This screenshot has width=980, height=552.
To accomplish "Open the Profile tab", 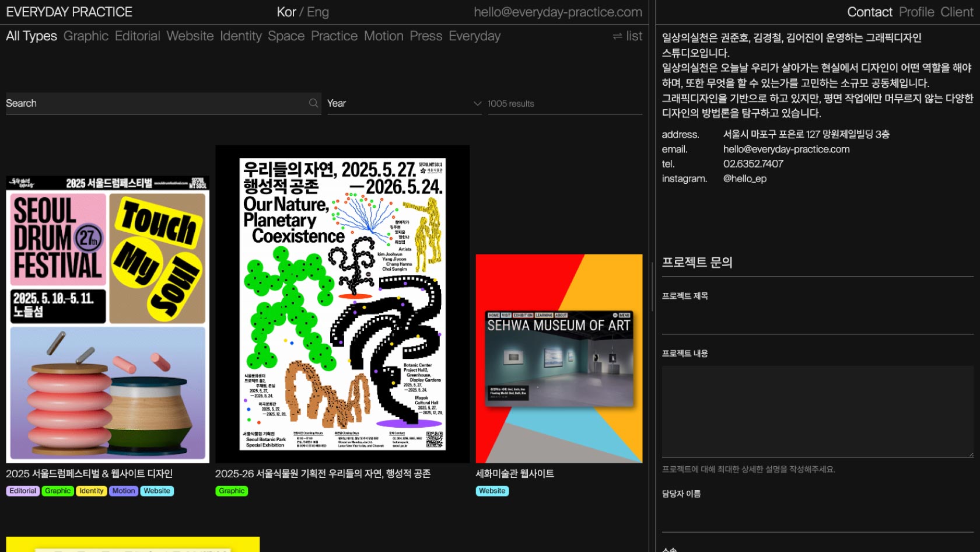I will [x=916, y=12].
